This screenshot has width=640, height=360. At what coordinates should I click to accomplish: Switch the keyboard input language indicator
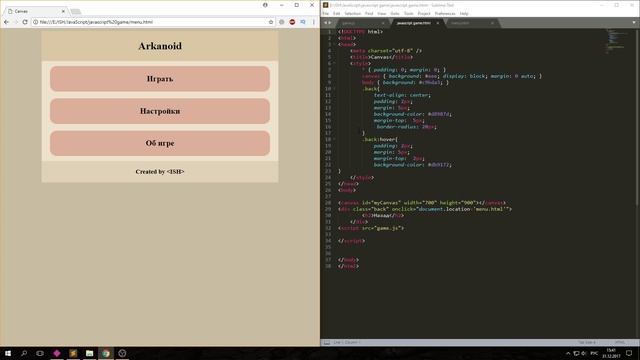click(x=594, y=353)
